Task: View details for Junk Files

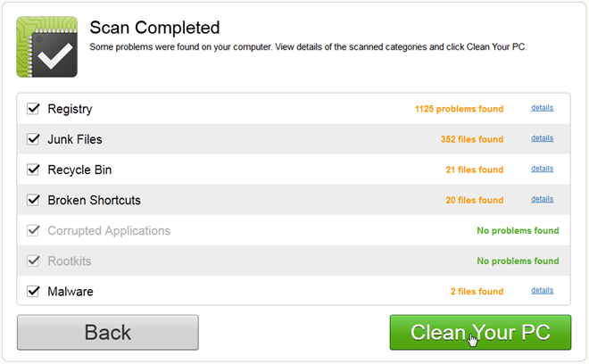Action: click(542, 138)
